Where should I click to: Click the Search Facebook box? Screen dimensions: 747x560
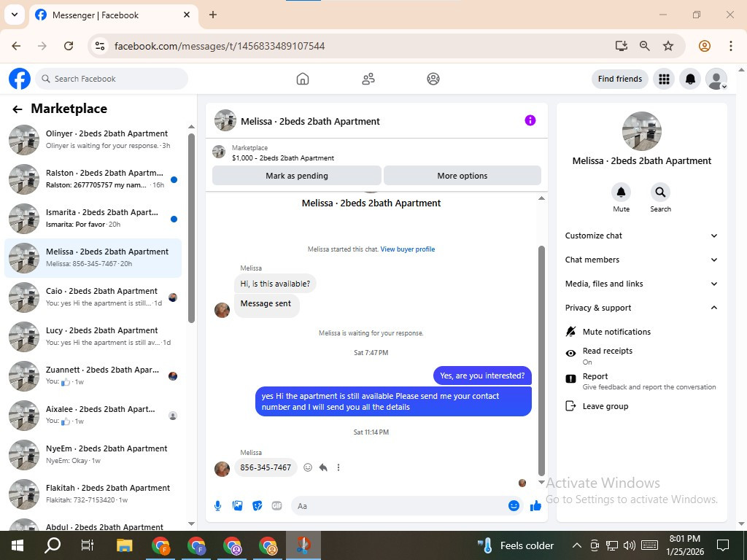[112, 79]
